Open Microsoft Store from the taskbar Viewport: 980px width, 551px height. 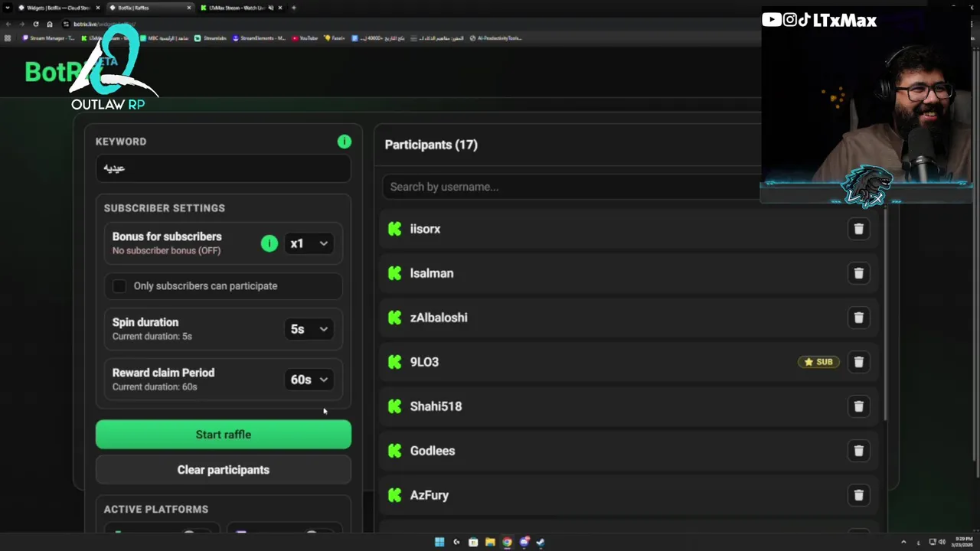pyautogui.click(x=473, y=542)
